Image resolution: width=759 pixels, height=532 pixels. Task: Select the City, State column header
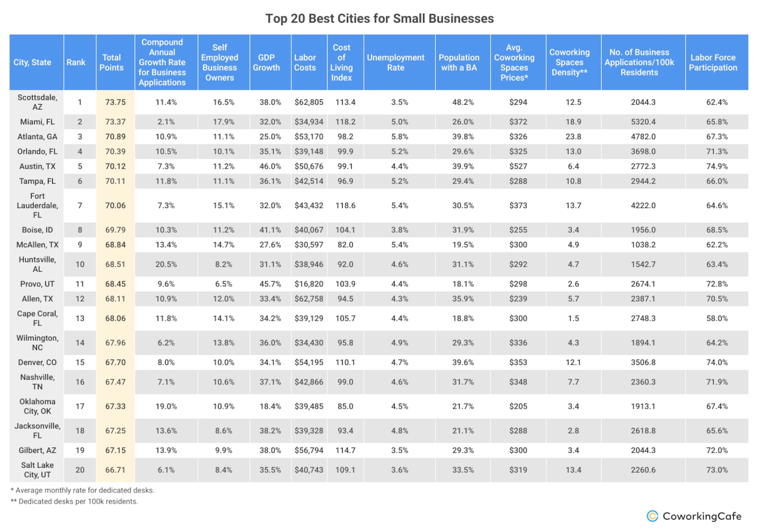[x=33, y=62]
